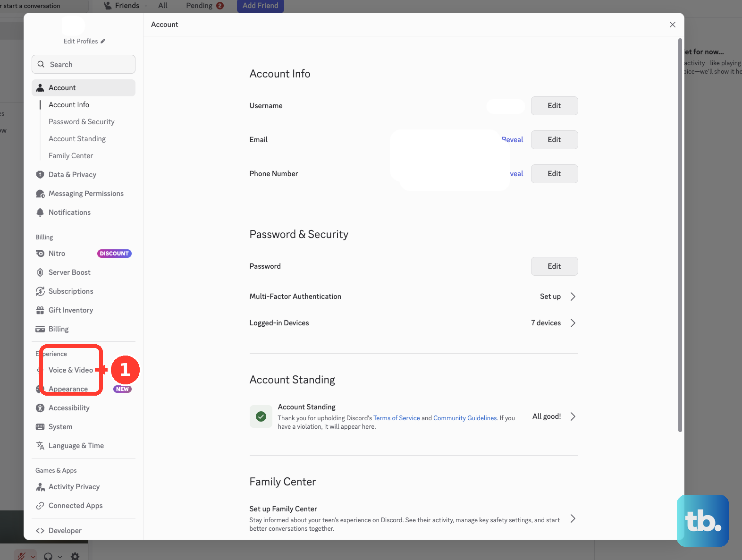Click the Account person icon in sidebar
742x560 pixels.
pos(40,88)
